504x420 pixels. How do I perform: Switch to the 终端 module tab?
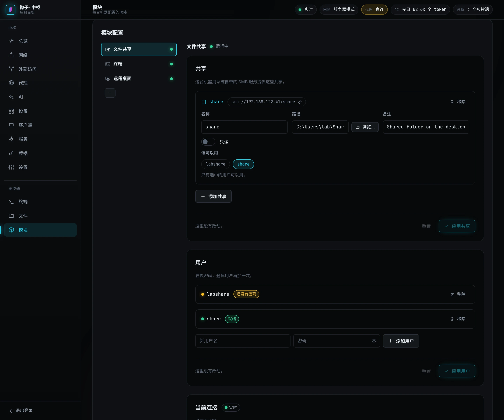tap(139, 64)
